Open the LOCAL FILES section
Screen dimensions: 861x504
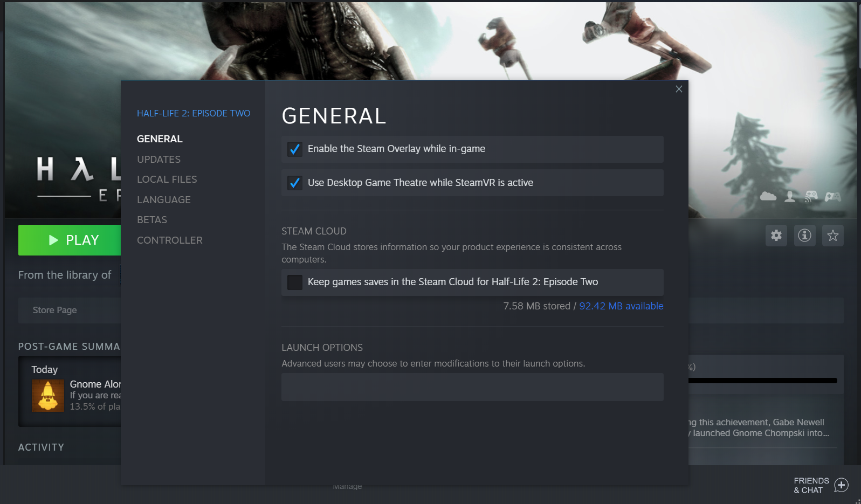[x=167, y=179]
